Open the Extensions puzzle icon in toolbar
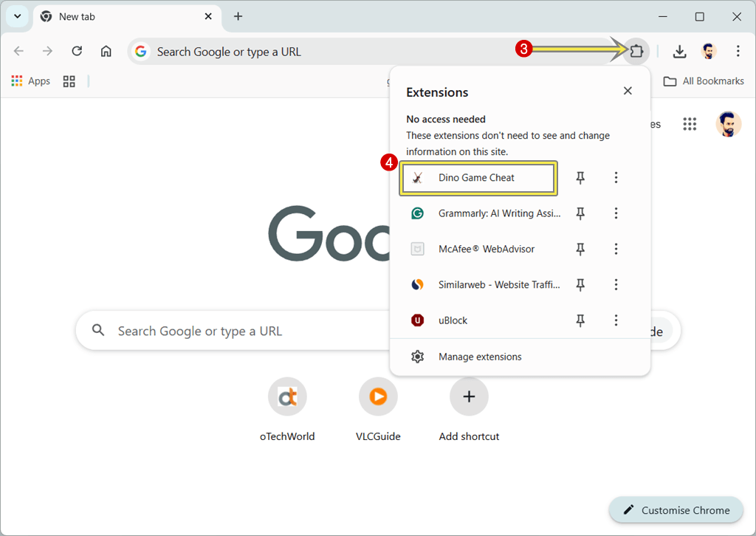The width and height of the screenshot is (756, 536). click(636, 51)
